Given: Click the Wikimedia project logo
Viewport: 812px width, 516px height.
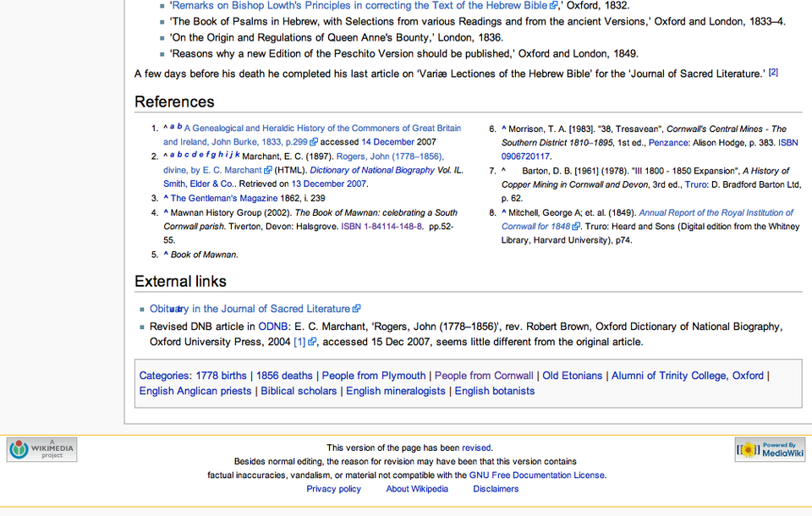Looking at the screenshot, I should 41,449.
